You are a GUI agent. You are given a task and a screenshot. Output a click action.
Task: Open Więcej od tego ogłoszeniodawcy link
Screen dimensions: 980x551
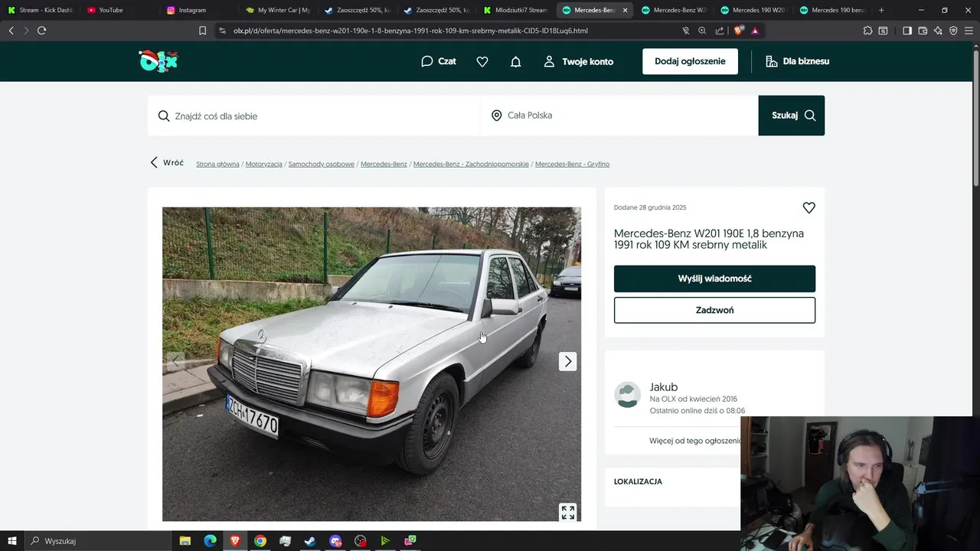[695, 441]
